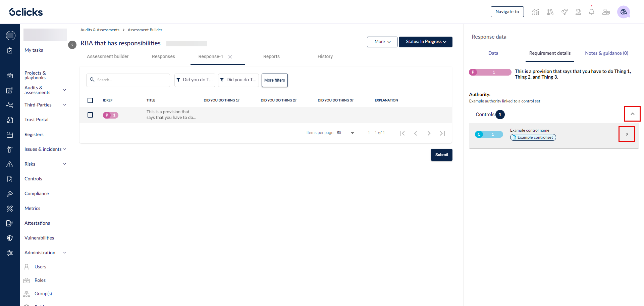Click the Risks warning triangle sidebar icon
The width and height of the screenshot is (644, 306).
click(10, 164)
